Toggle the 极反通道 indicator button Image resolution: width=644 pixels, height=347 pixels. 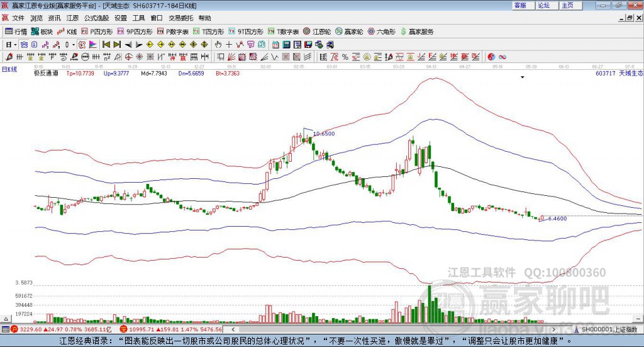click(82, 45)
